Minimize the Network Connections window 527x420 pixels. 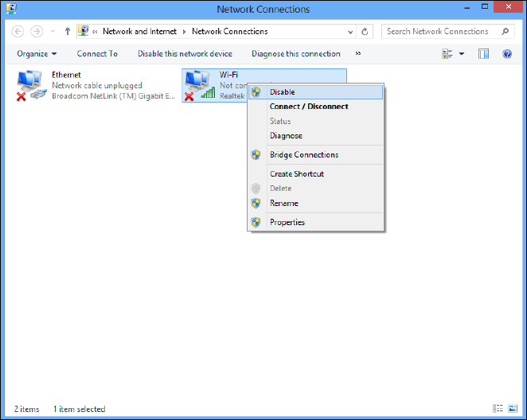[x=466, y=7]
